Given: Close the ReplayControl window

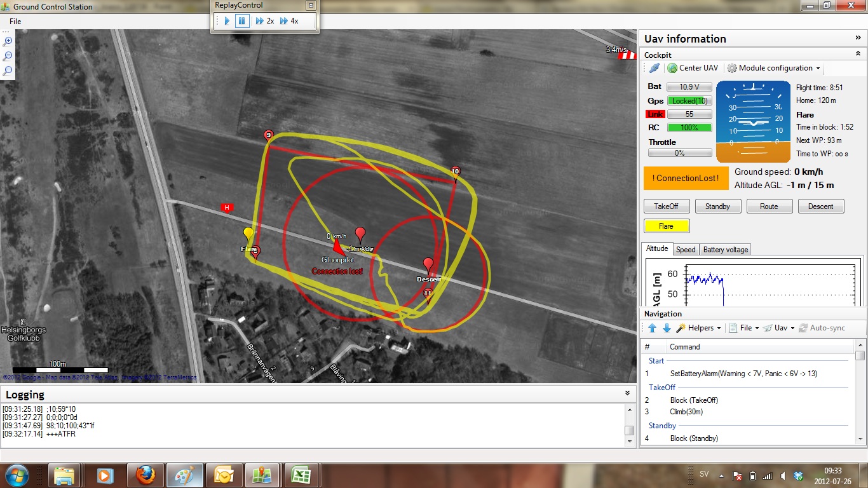Looking at the screenshot, I should pyautogui.click(x=311, y=5).
